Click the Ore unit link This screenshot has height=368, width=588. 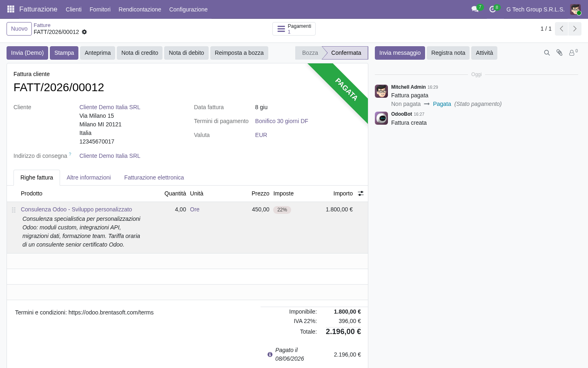tap(195, 209)
